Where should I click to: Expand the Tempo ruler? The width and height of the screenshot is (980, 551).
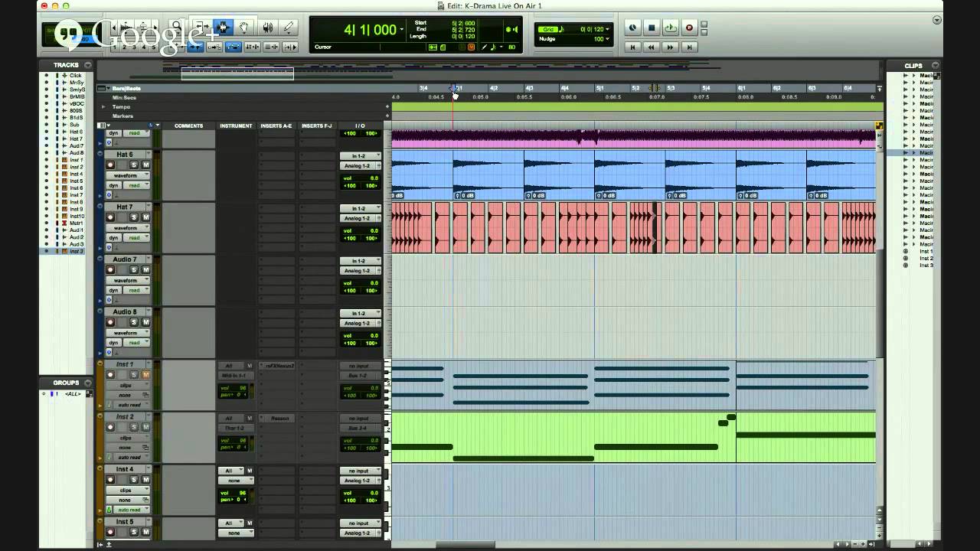[103, 107]
